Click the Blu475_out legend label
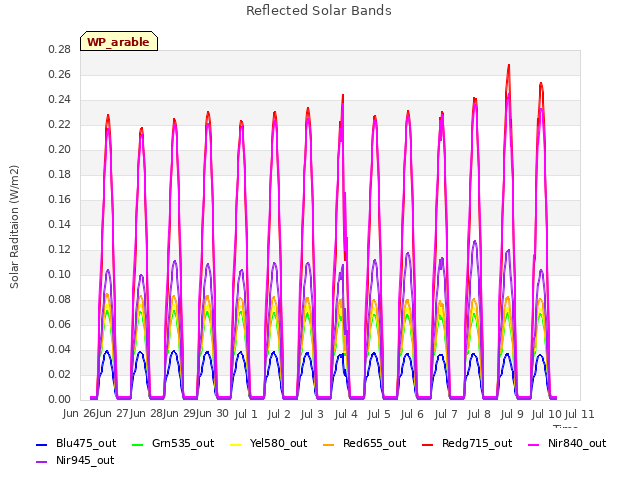This screenshot has width=640, height=480. [86, 443]
